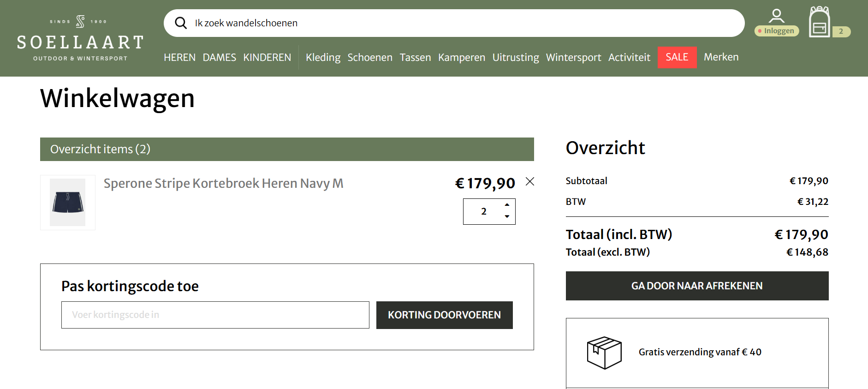Click the 'Winkelwagen' page heading
This screenshot has width=868, height=389.
(x=118, y=98)
